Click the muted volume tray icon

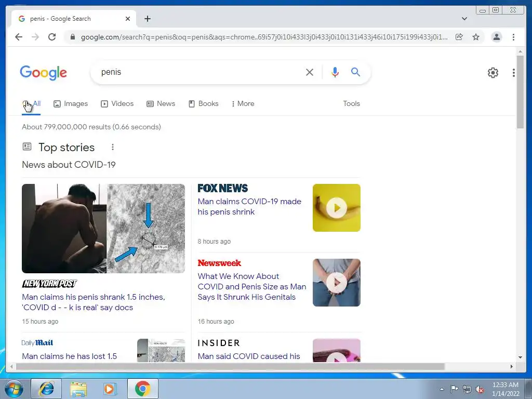pyautogui.click(x=480, y=390)
